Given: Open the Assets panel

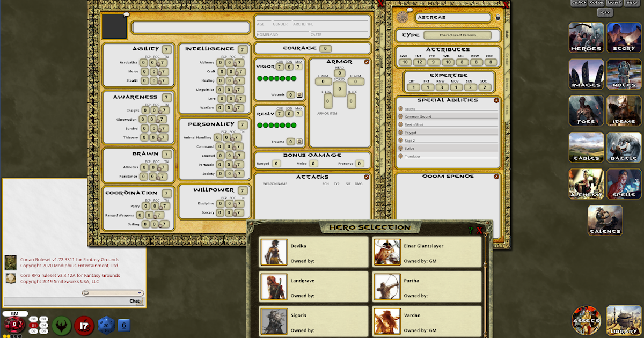Looking at the screenshot, I should (x=587, y=321).
